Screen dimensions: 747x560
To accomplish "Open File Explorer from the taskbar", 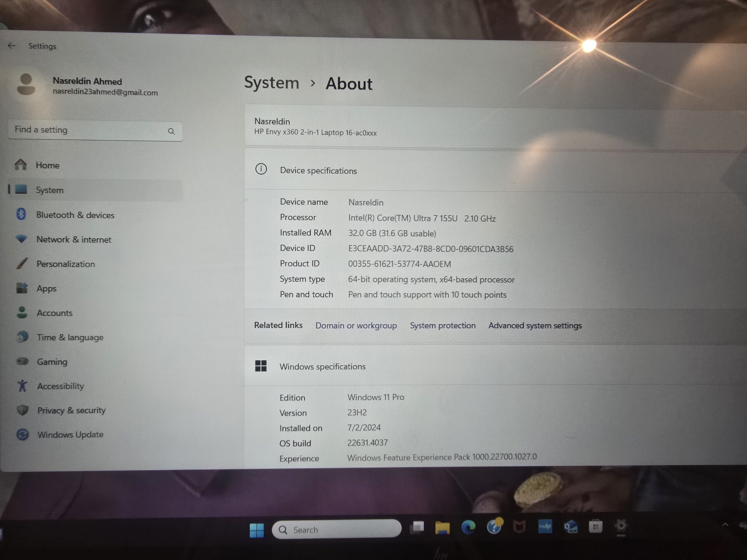I will [x=442, y=527].
